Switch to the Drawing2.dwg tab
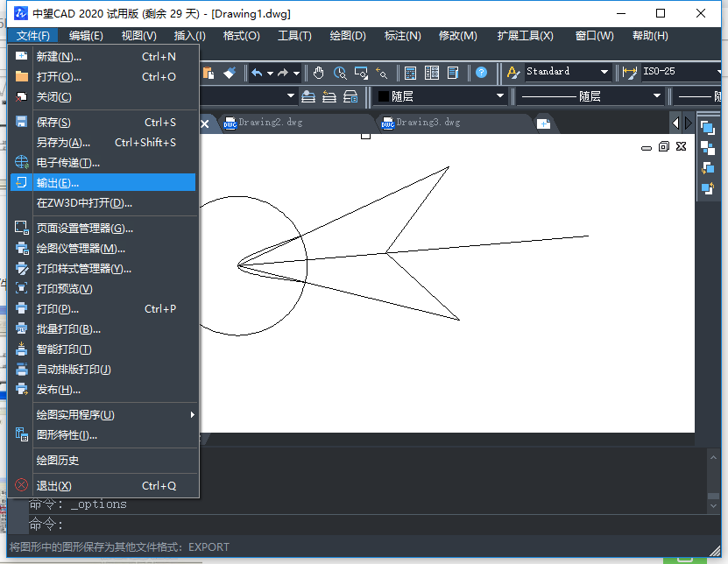 [x=271, y=123]
